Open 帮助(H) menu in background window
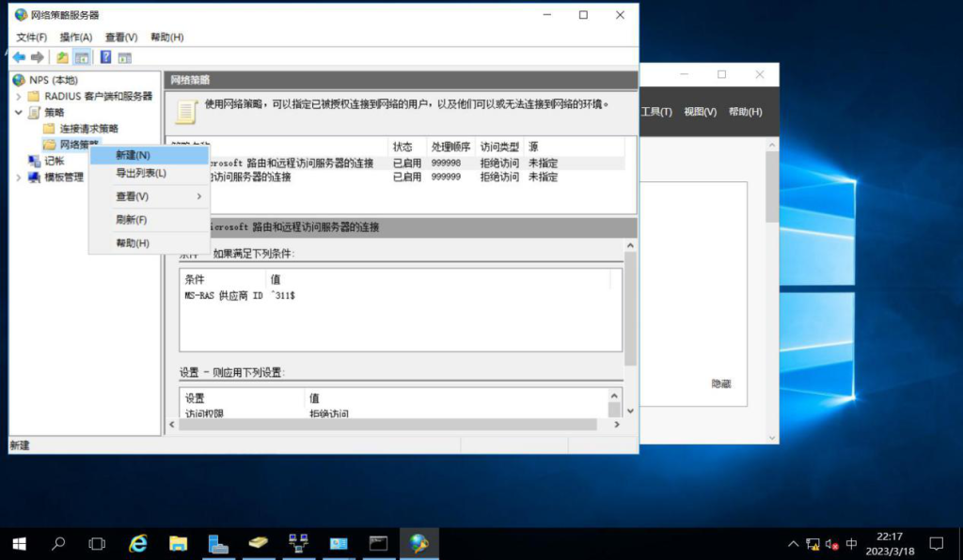The height and width of the screenshot is (560, 963). coord(745,112)
